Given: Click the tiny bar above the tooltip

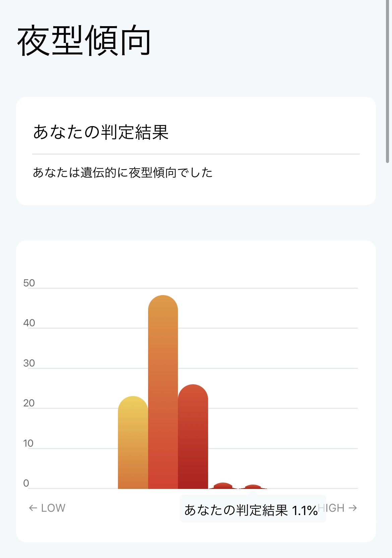Looking at the screenshot, I should 253,487.
